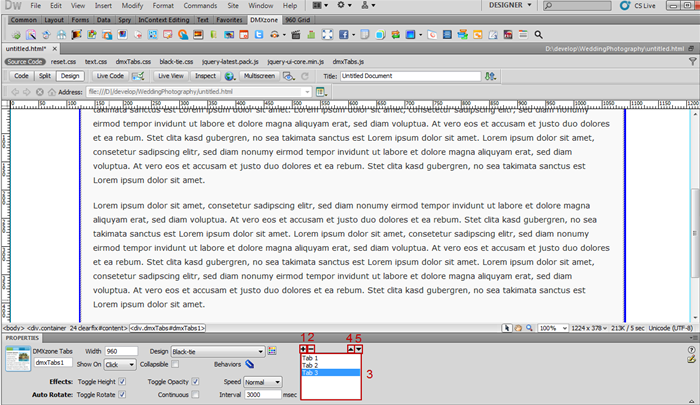Image resolution: width=700 pixels, height=405 pixels.
Task: Click the Live View button
Action: click(x=170, y=75)
